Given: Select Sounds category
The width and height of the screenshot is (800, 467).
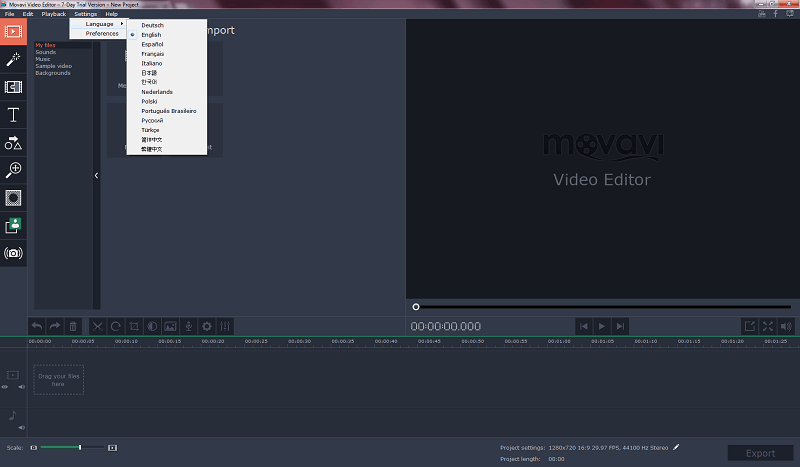Looking at the screenshot, I should point(45,52).
